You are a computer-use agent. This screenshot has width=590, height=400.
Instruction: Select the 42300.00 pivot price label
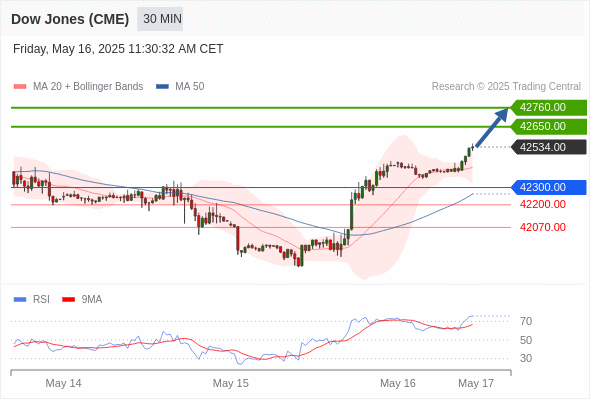(549, 187)
